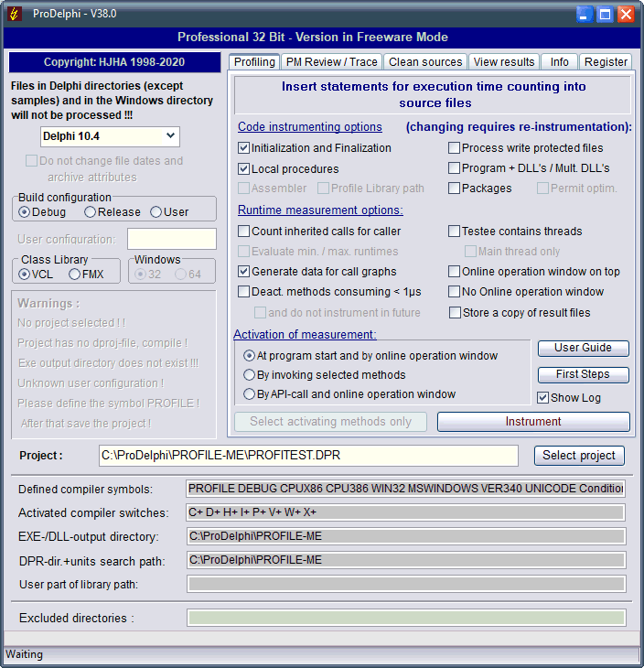This screenshot has width=644, height=668.
Task: Click the Defined compiler symbols field
Action: point(406,489)
